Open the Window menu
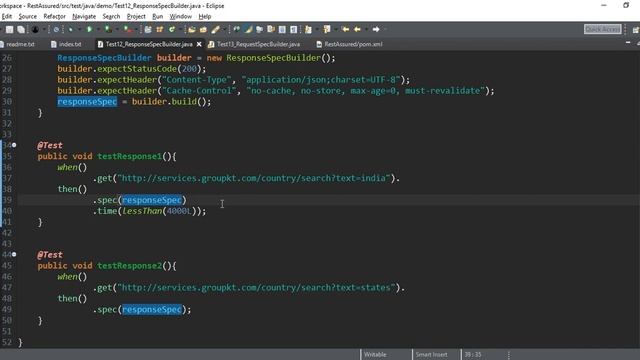Screen dimensions: 640x360 tap(180, 16)
